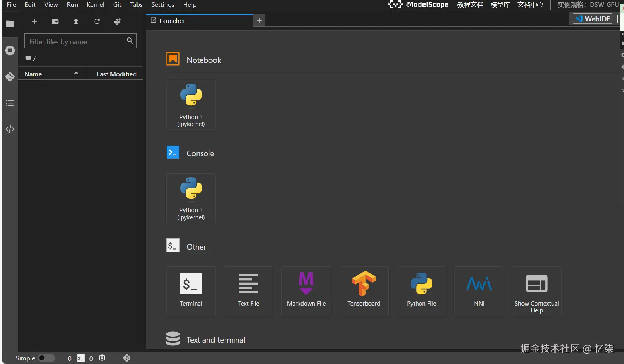Open the Settings menu

[x=163, y=5]
